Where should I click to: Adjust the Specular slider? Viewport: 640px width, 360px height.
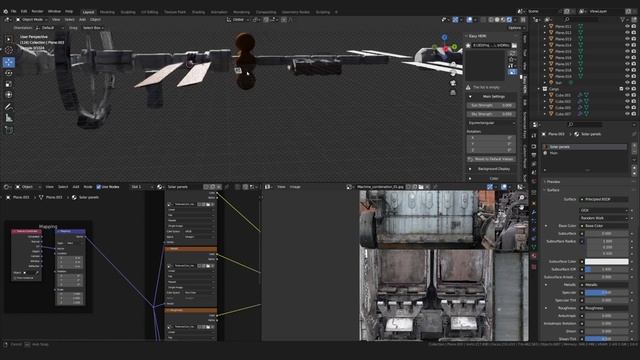click(x=607, y=293)
